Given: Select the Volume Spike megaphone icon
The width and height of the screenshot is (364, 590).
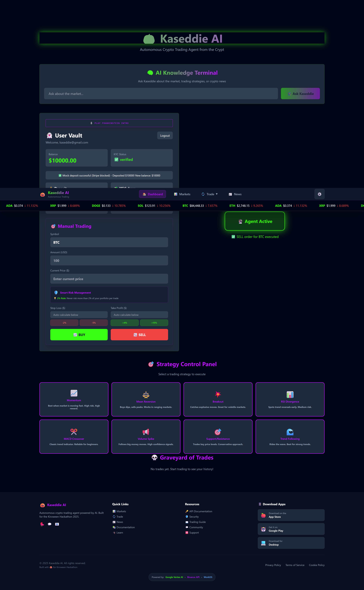Looking at the screenshot, I should coord(146,432).
